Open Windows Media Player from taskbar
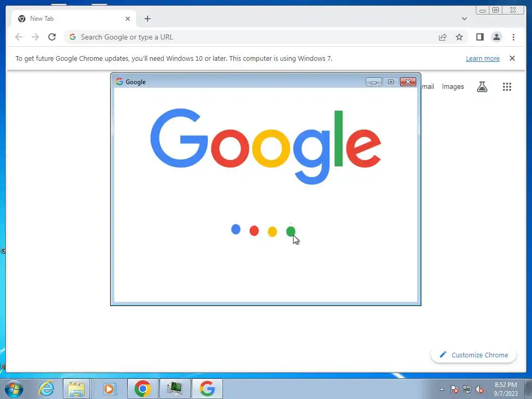The width and height of the screenshot is (532, 399). (x=109, y=389)
